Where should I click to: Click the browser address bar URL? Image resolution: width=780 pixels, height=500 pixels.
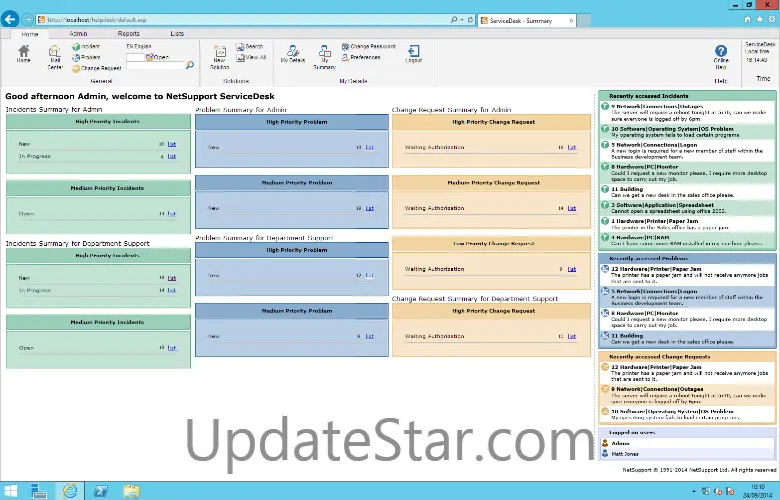click(97, 20)
